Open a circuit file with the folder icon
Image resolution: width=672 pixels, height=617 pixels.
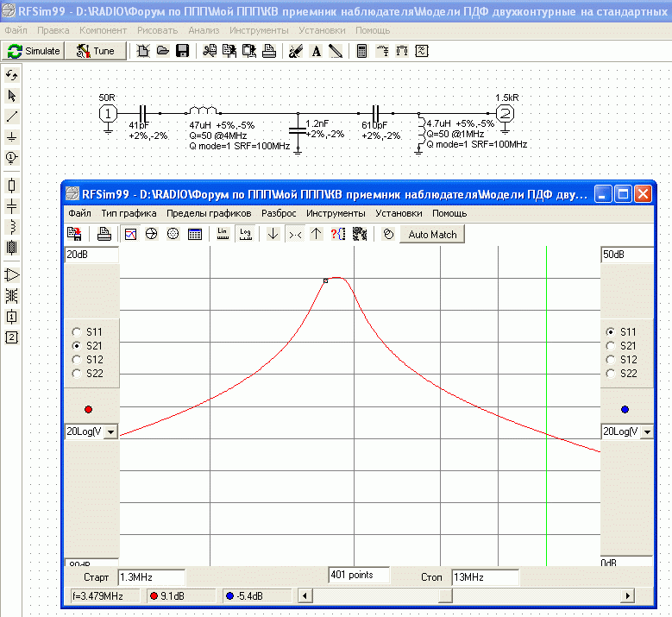point(163,51)
